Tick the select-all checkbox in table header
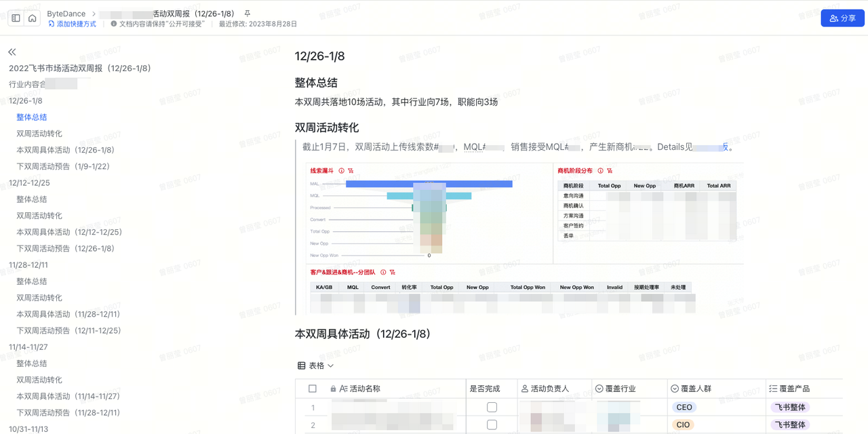Screen dimensions: 868x434 coord(313,389)
